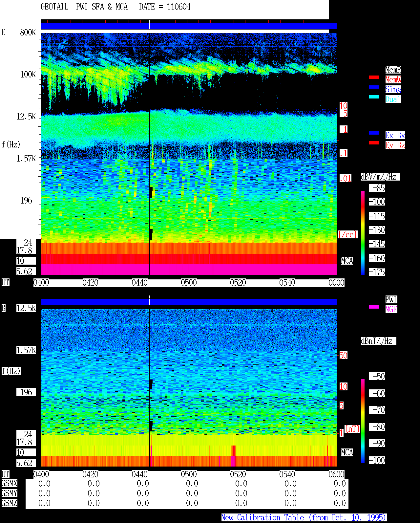Click the [/cc] density unit label
The width and height of the screenshot is (420, 523).
[347, 234]
